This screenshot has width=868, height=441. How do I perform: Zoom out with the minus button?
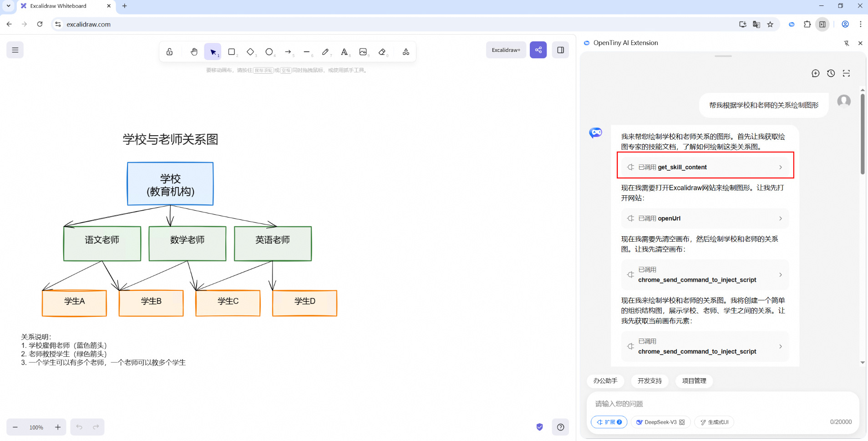15,427
